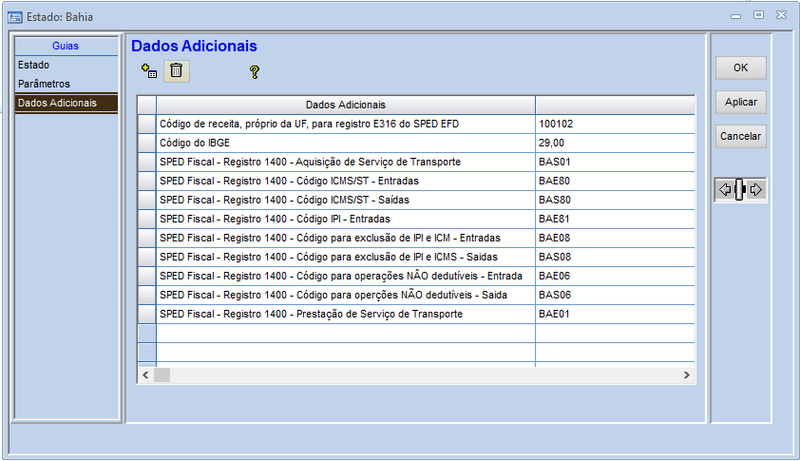
Task: Select row header of Código do IBGE
Action: (x=146, y=143)
